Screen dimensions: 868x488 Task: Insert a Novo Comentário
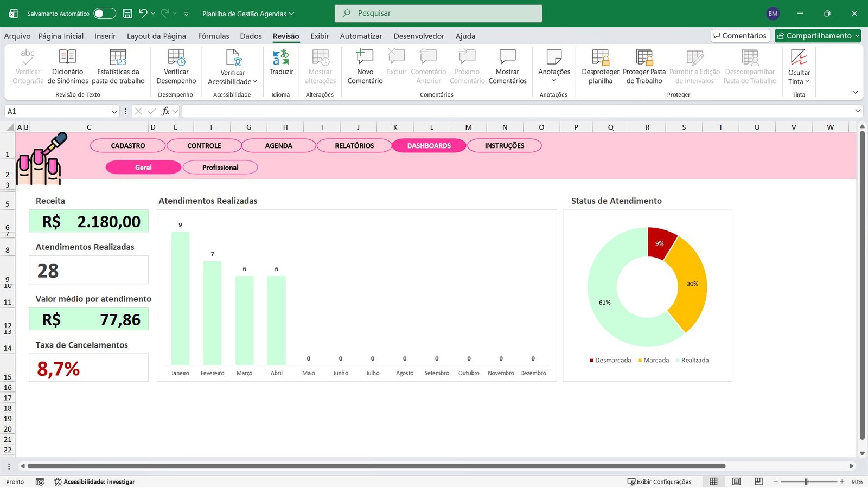pos(364,65)
